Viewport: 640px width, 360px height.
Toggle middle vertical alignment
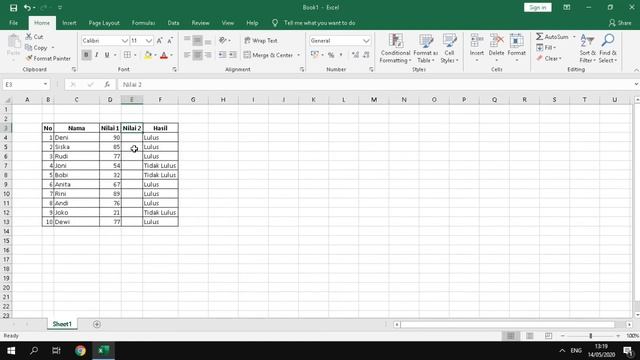198,40
